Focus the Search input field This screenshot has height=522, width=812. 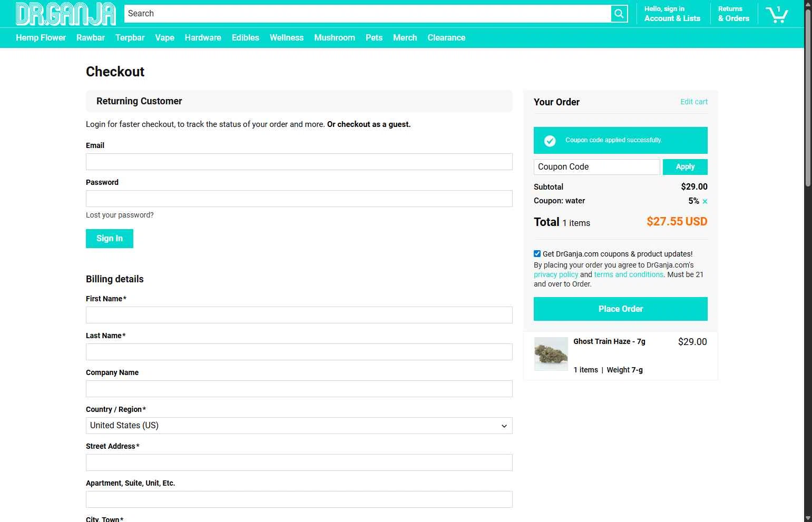368,14
